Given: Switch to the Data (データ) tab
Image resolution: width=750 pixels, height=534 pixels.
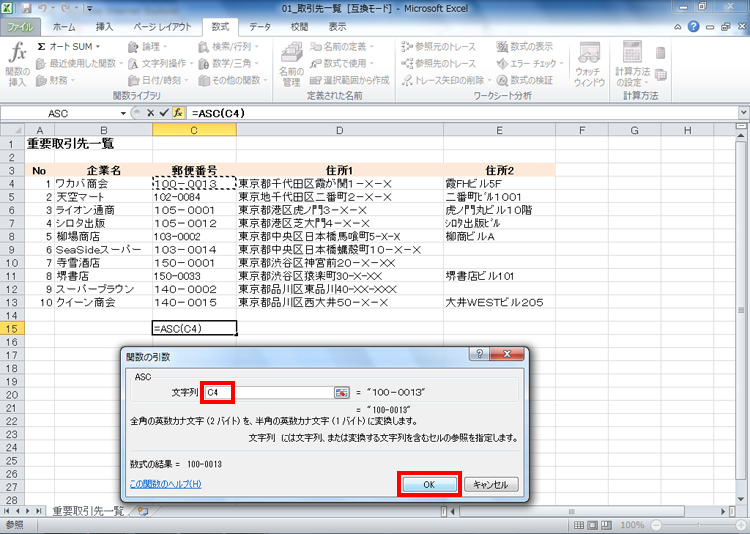Looking at the screenshot, I should 260,27.
